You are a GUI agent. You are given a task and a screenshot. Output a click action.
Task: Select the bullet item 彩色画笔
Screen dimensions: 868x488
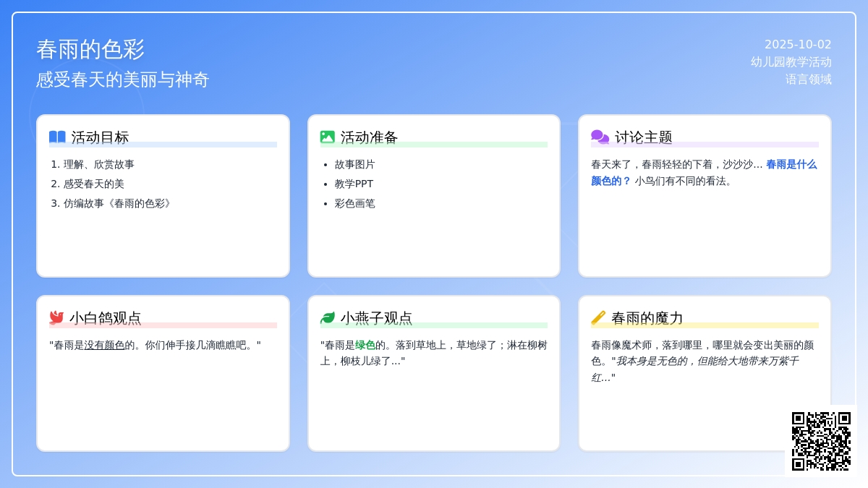(354, 204)
